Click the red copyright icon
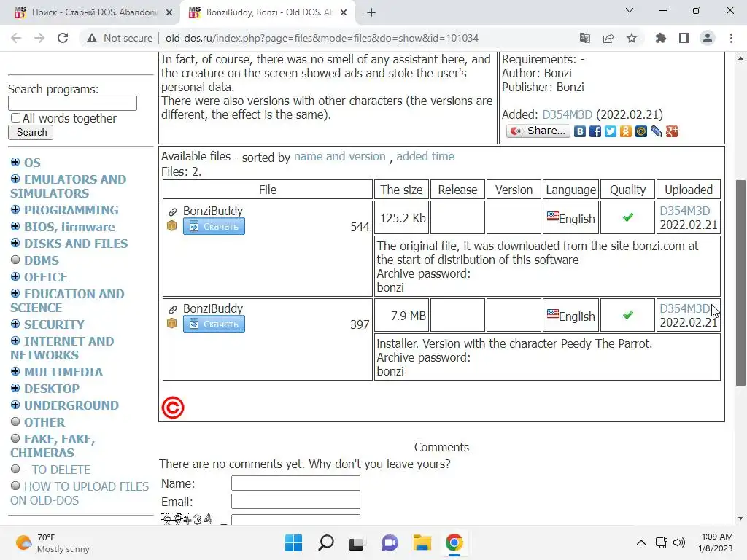This screenshot has width=747, height=560. coord(172,408)
